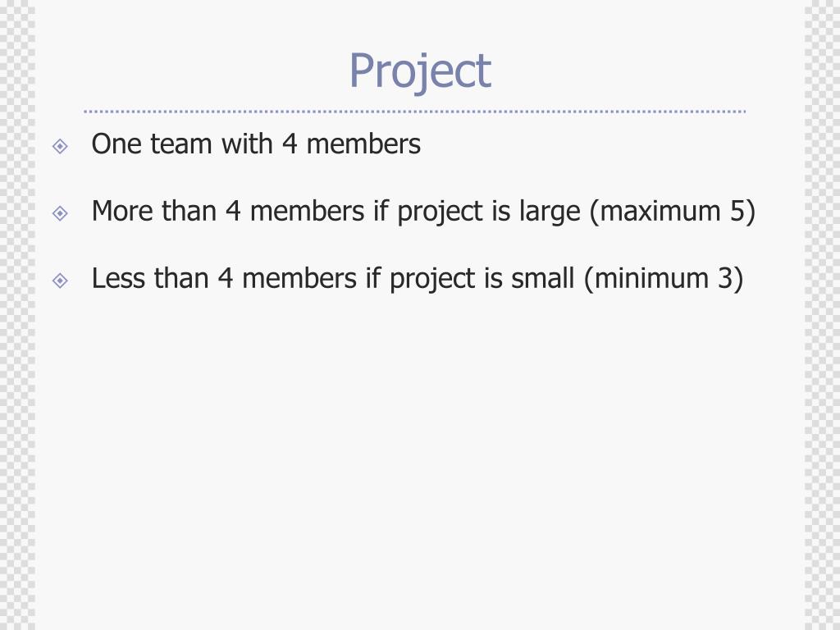Click the right checkered border strip

pyautogui.click(x=822, y=315)
